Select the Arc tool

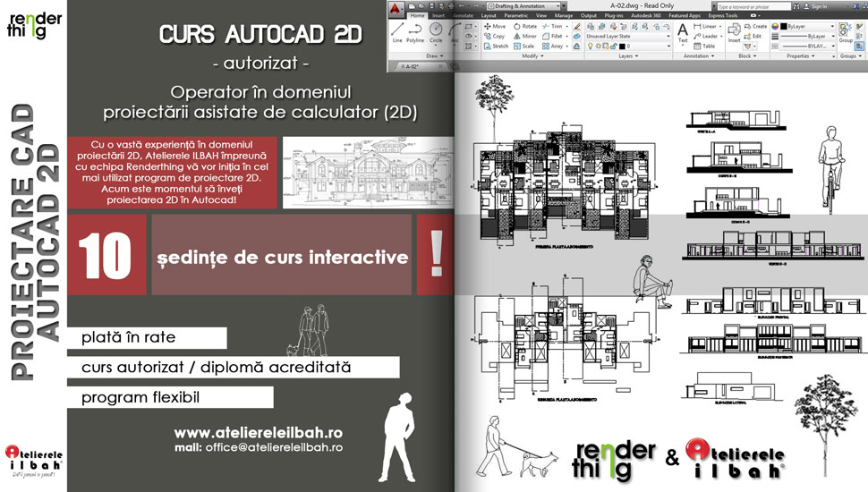tap(455, 33)
